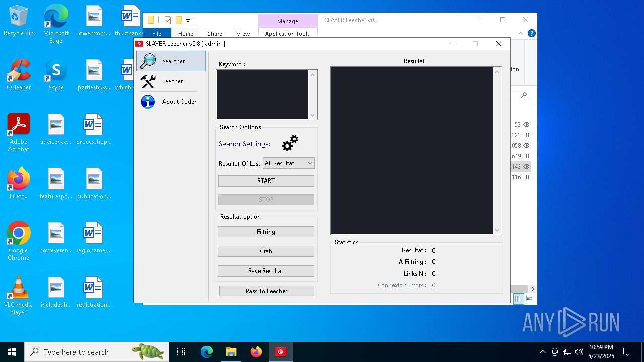
Task: Open the File tab in Explorer
Action: click(157, 34)
